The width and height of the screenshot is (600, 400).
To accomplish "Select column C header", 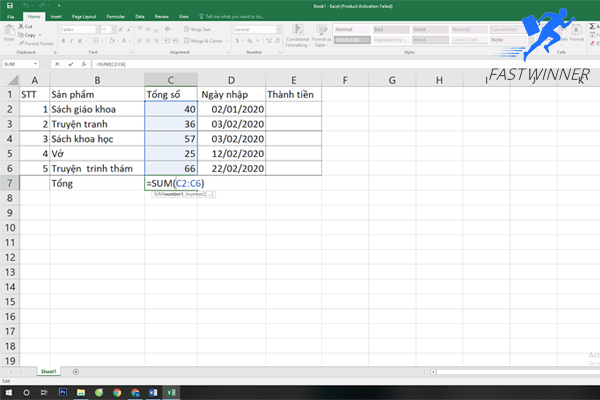I will click(171, 80).
